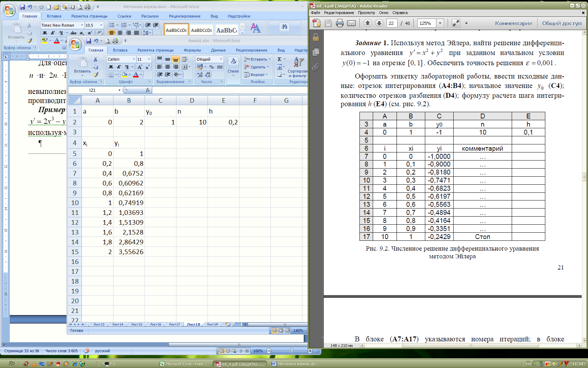Click Excel increase indent icon
This screenshot has height=368, width=588.
168,75
